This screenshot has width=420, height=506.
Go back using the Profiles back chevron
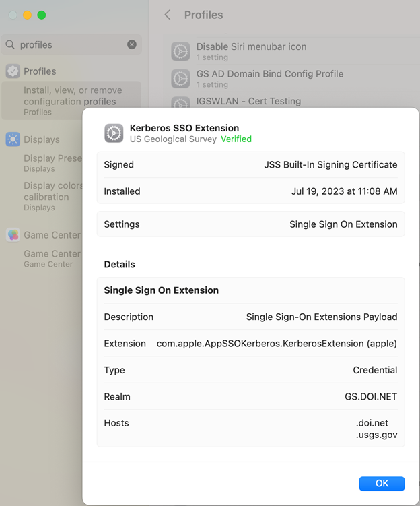(x=168, y=15)
